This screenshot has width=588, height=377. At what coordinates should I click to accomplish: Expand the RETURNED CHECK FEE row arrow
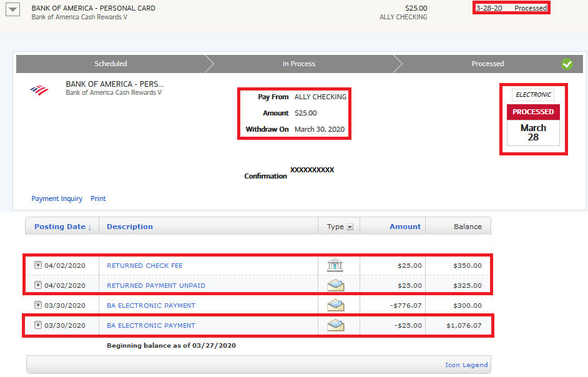(38, 265)
